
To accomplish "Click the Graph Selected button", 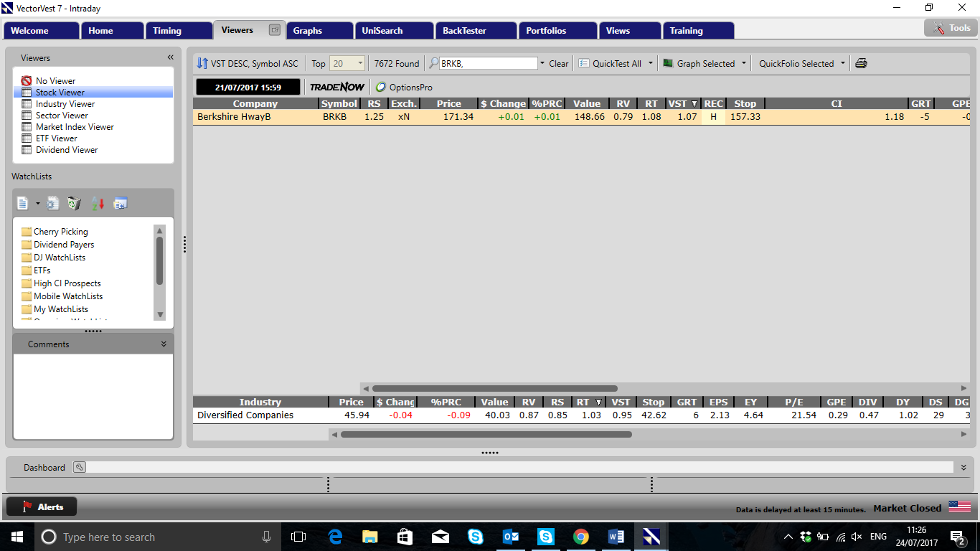I will pyautogui.click(x=699, y=63).
